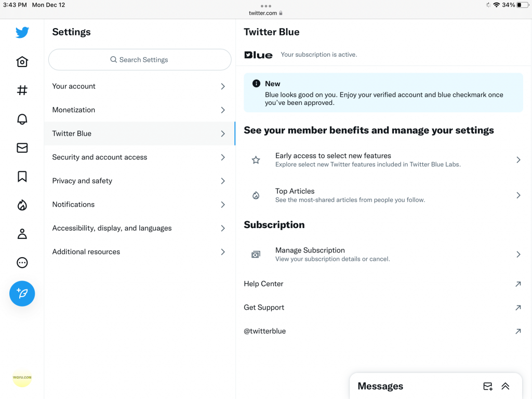Open Bookmarks icon in sidebar
Viewport: 532px width, 399px height.
click(x=22, y=177)
